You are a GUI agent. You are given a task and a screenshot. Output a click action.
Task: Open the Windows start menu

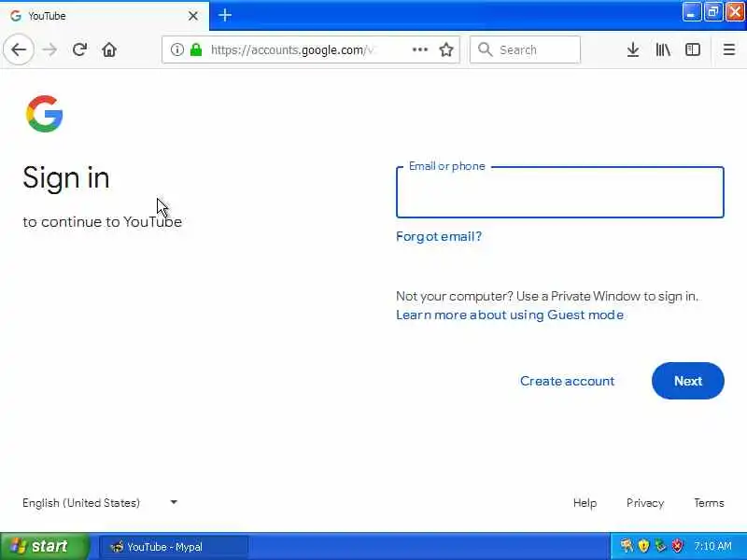tap(44, 546)
